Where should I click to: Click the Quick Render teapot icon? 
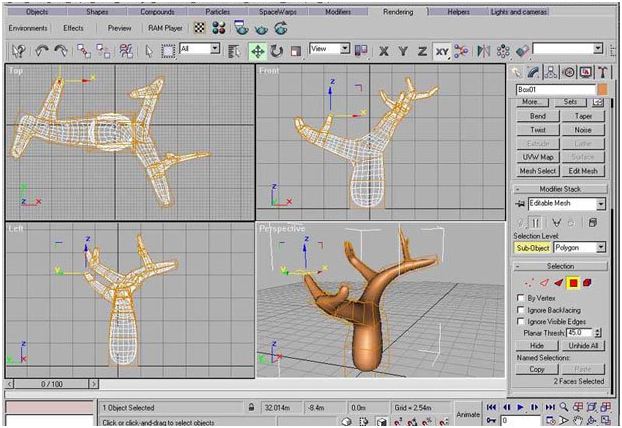261,29
